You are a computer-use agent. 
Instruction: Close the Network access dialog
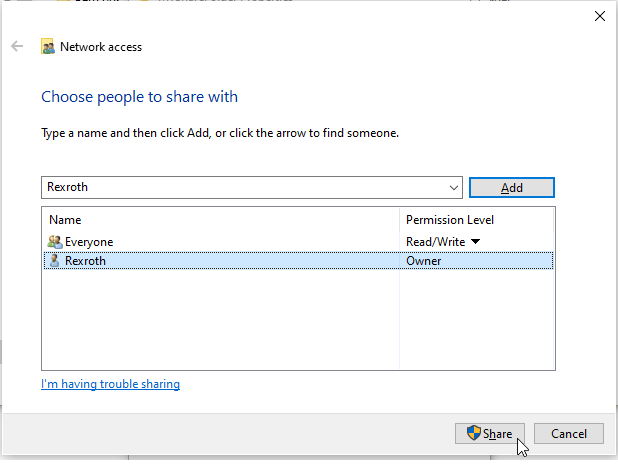coord(599,16)
